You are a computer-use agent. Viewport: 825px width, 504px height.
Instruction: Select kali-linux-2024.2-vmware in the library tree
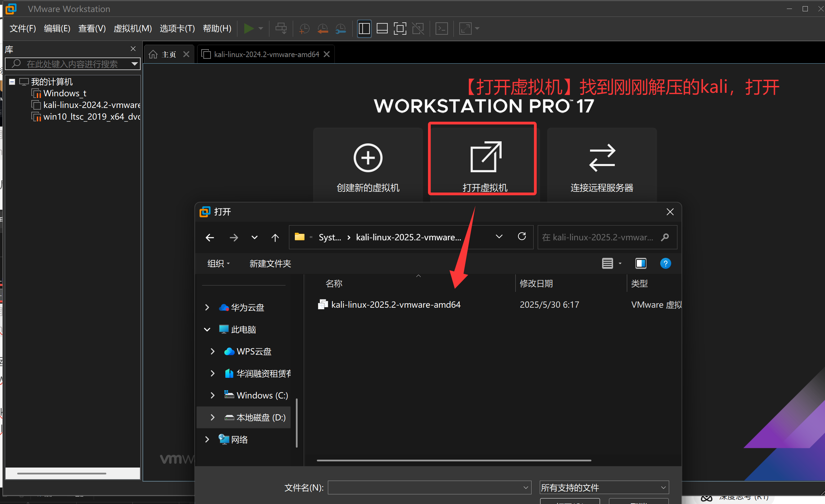click(x=86, y=105)
